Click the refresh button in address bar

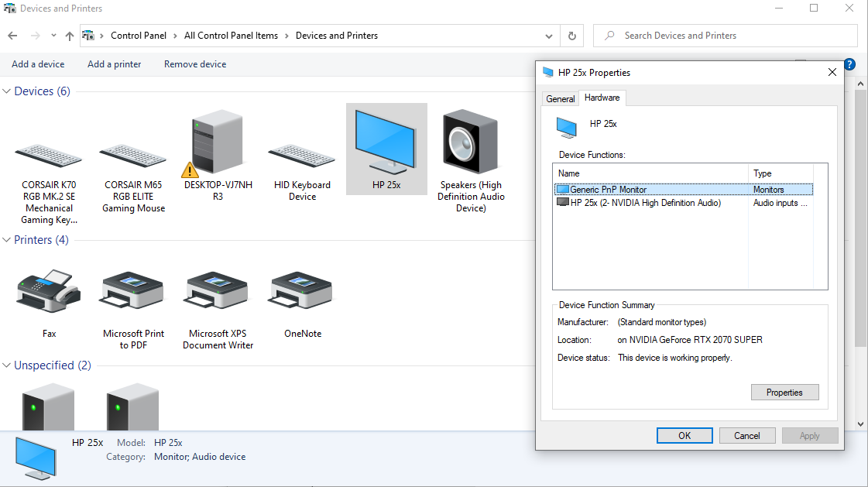[x=572, y=36]
